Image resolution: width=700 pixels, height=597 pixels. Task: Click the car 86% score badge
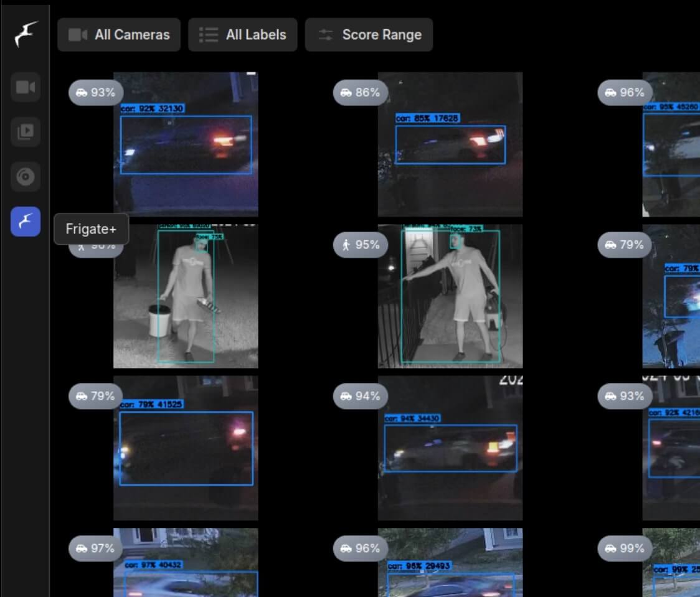pos(361,93)
